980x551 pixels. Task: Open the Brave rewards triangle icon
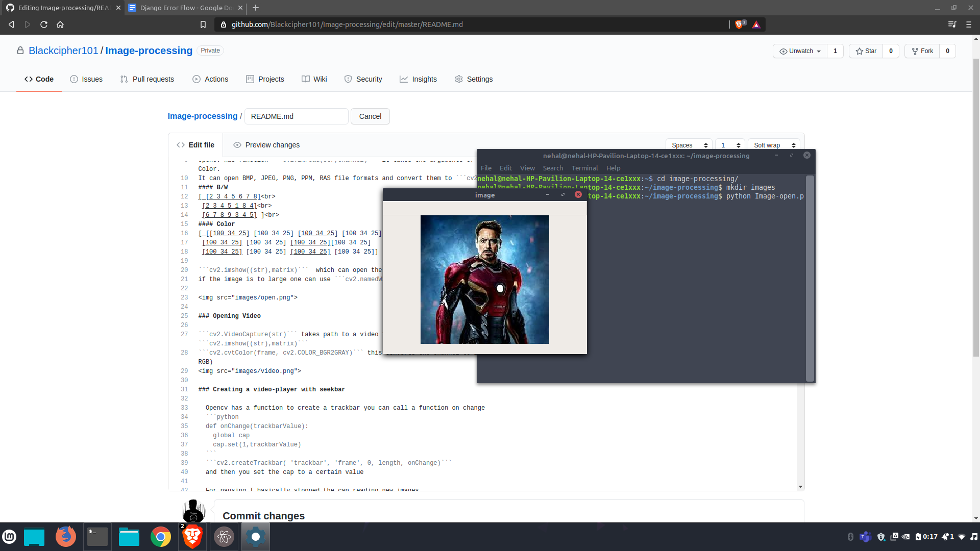pyautogui.click(x=756, y=24)
